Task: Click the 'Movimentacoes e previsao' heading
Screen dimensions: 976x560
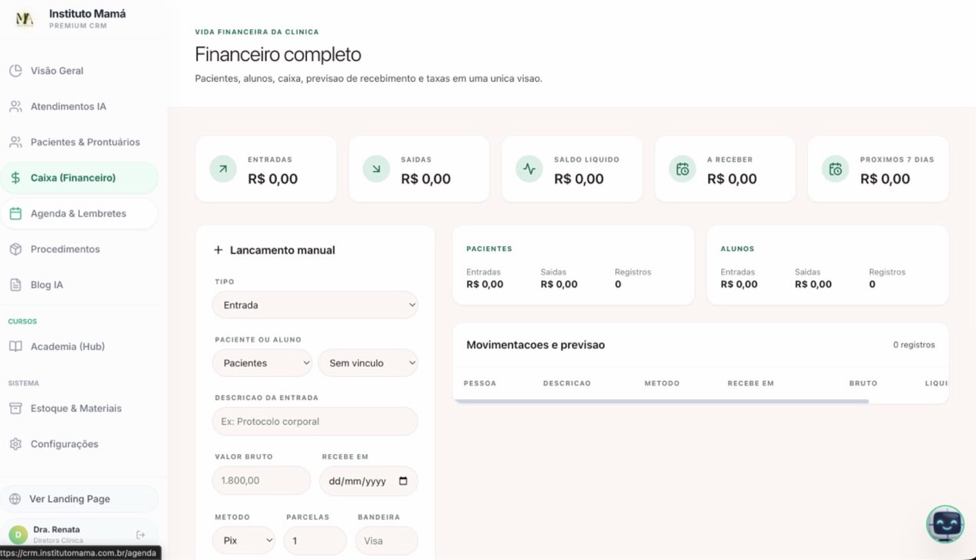Action: click(x=535, y=345)
